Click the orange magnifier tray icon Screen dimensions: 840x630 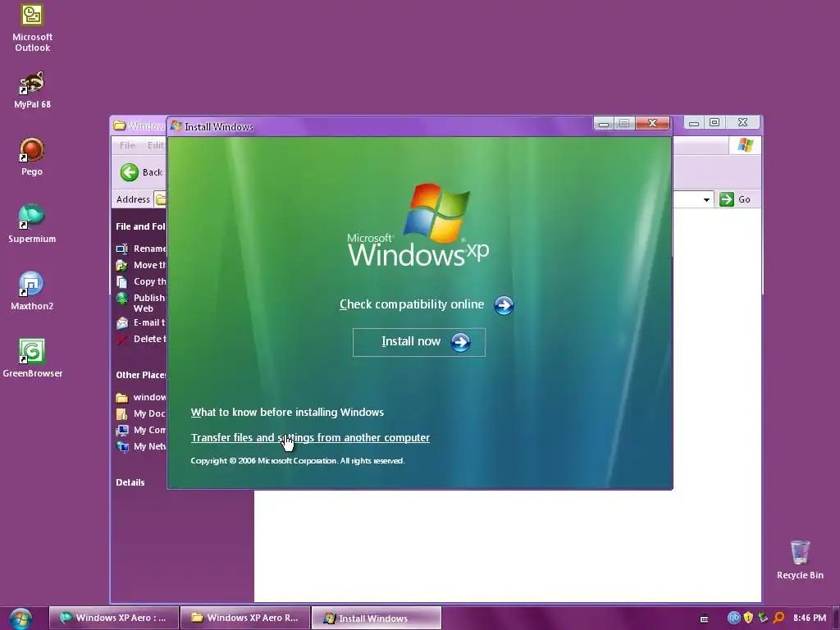[x=778, y=618]
